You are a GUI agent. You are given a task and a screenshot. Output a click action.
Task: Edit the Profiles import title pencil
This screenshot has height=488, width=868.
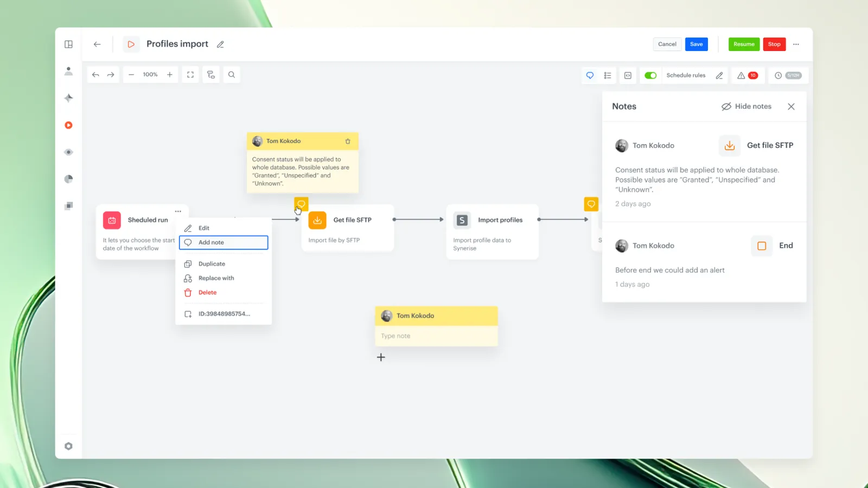tap(220, 44)
